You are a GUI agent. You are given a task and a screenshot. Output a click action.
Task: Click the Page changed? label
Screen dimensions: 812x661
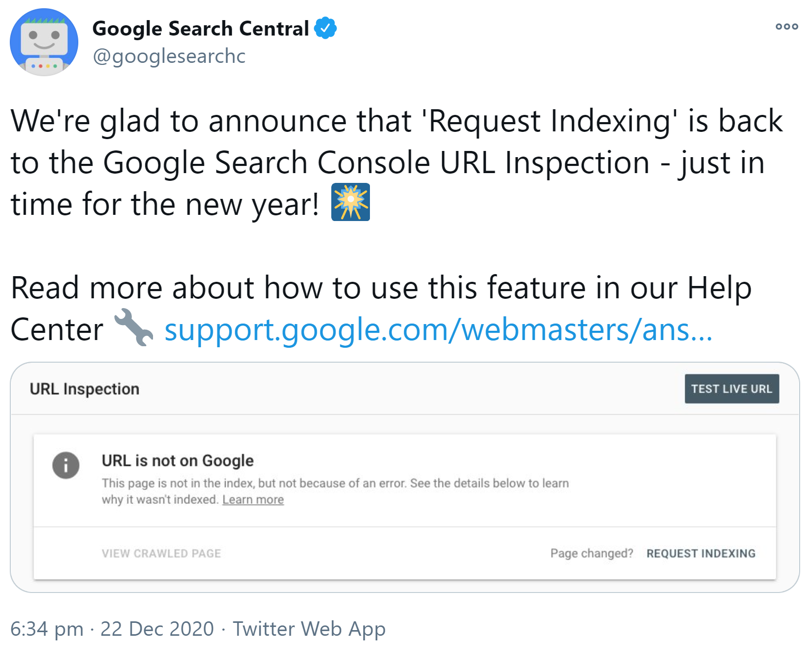point(591,553)
